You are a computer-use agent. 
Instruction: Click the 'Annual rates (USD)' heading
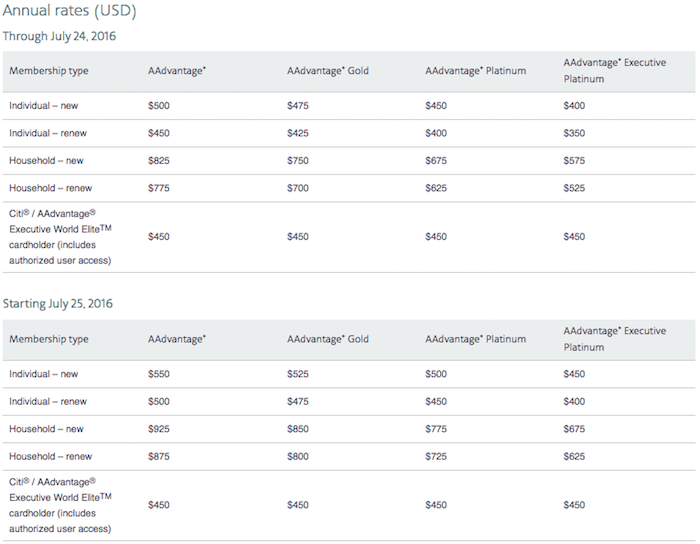[x=69, y=11]
